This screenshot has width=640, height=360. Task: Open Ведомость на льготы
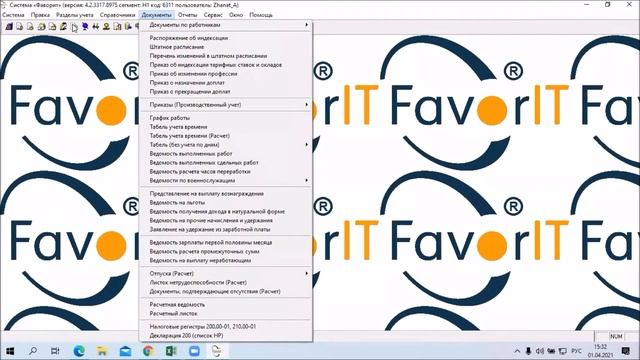click(226, 203)
